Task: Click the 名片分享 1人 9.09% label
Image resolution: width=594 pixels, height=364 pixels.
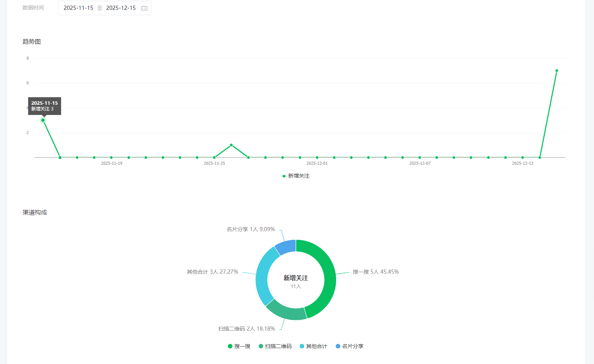Action: click(x=251, y=229)
